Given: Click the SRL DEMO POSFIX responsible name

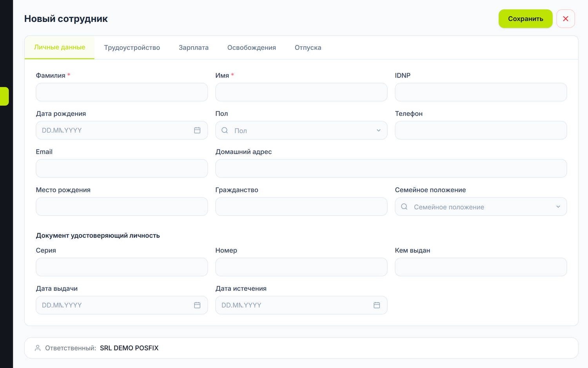Looking at the screenshot, I should click(129, 348).
